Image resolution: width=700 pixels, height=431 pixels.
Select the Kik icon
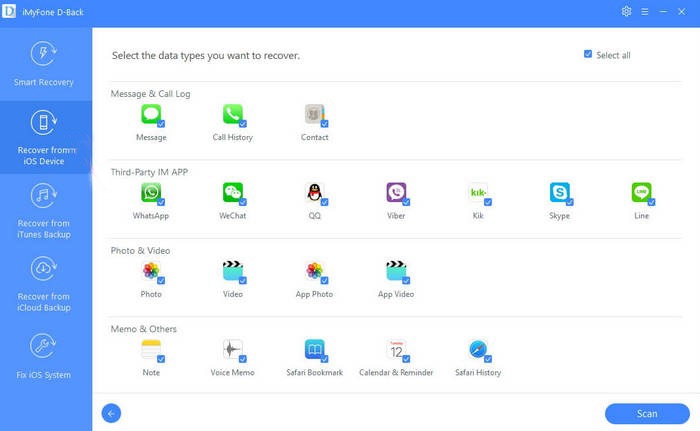[478, 192]
